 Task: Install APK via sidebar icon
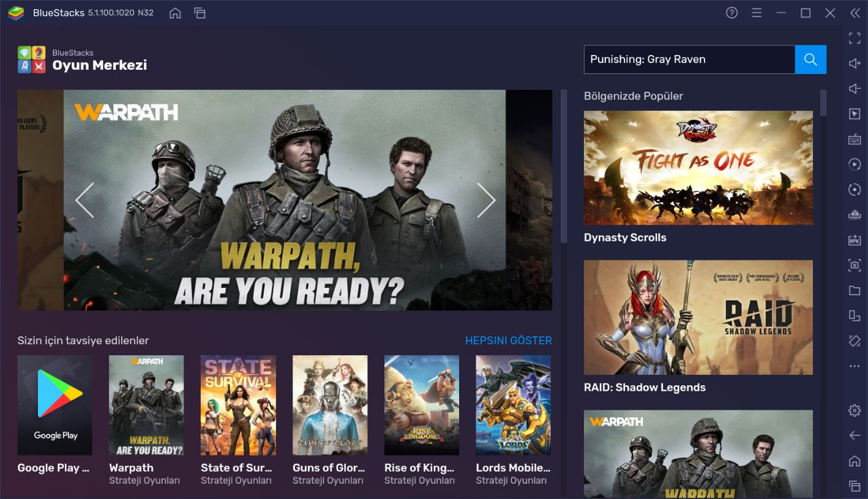tap(855, 240)
